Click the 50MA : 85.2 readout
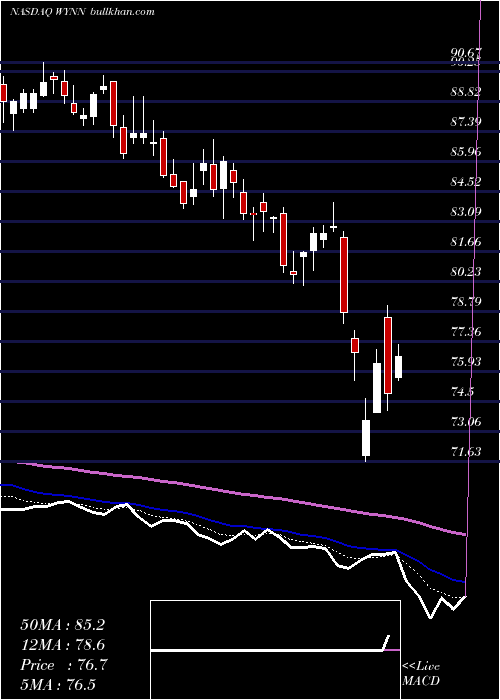This screenshot has width=500, height=700. click(62, 625)
